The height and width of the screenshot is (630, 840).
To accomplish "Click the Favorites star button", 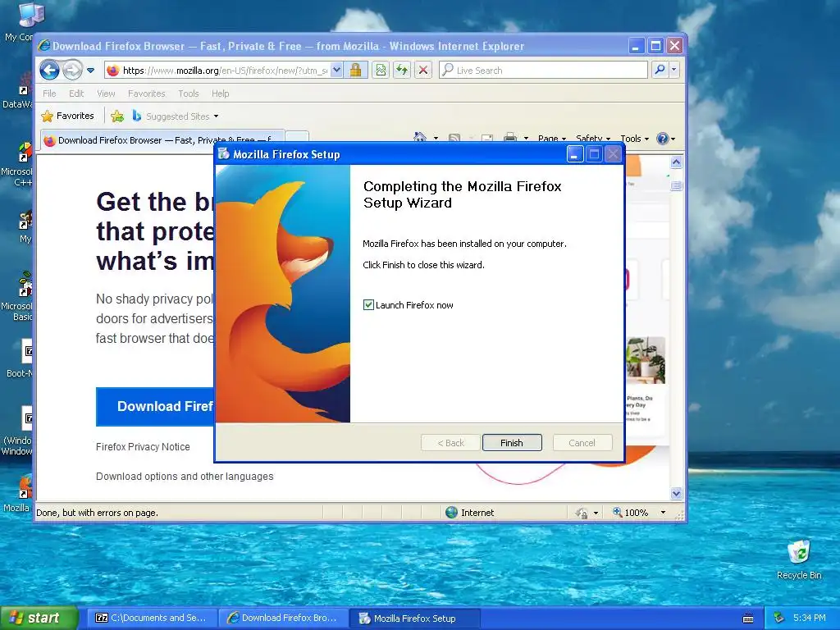I will (x=68, y=116).
